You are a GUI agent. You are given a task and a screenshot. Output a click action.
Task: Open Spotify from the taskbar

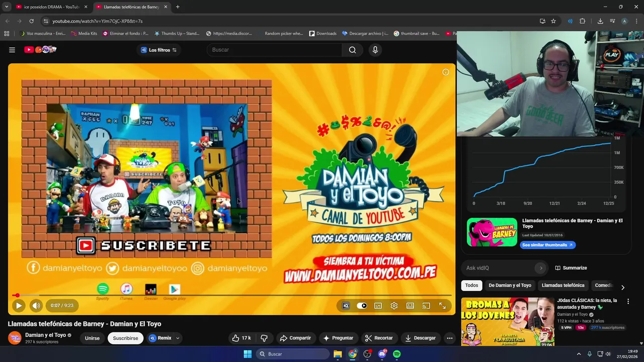tap(396, 354)
